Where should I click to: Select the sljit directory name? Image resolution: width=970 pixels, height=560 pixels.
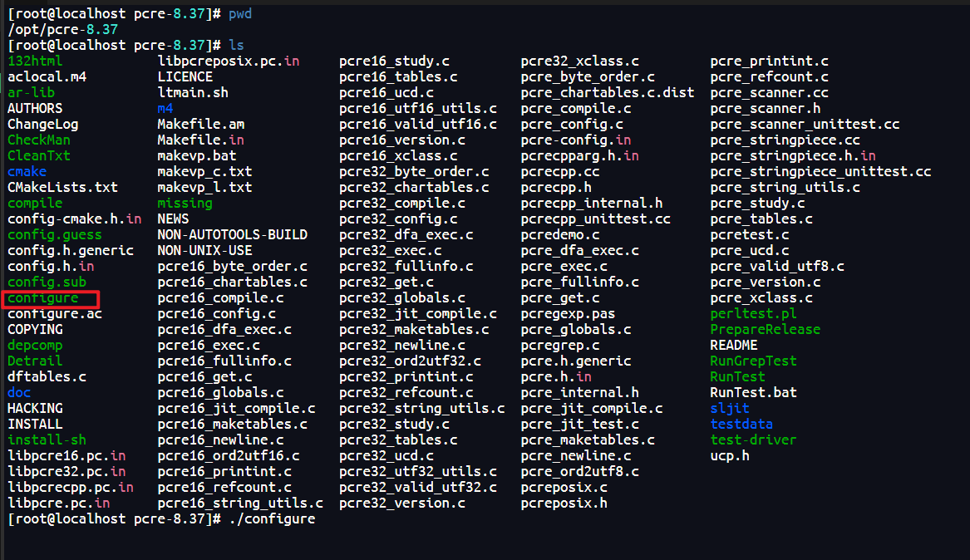pos(730,409)
